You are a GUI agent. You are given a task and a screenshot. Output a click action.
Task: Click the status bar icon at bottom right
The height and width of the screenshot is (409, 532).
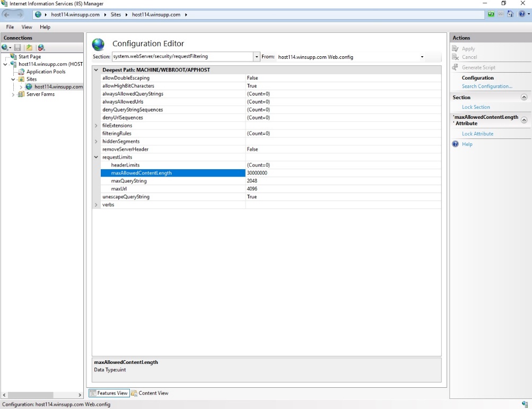pyautogui.click(x=525, y=404)
